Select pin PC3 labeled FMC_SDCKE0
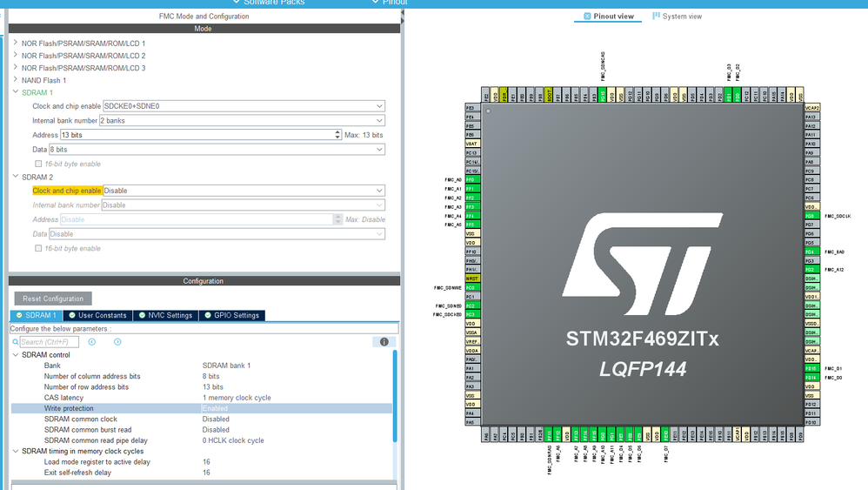The image size is (868, 490). point(472,314)
